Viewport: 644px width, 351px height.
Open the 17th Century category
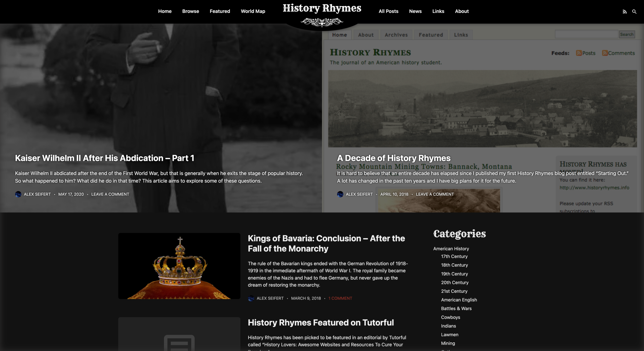tap(454, 257)
